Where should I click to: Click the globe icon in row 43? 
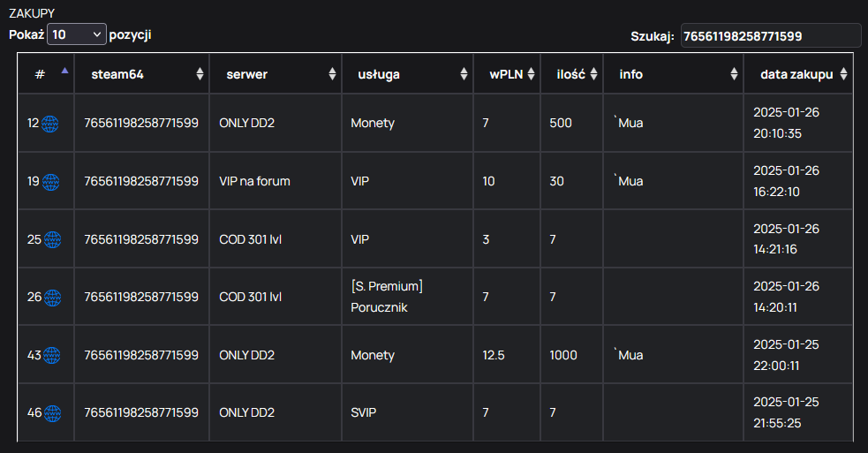click(52, 356)
